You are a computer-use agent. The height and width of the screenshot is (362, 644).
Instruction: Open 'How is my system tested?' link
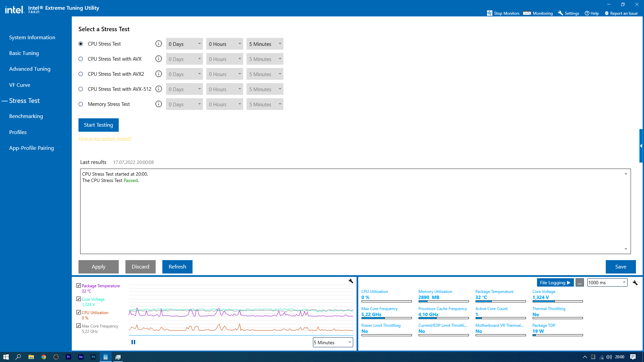point(105,138)
